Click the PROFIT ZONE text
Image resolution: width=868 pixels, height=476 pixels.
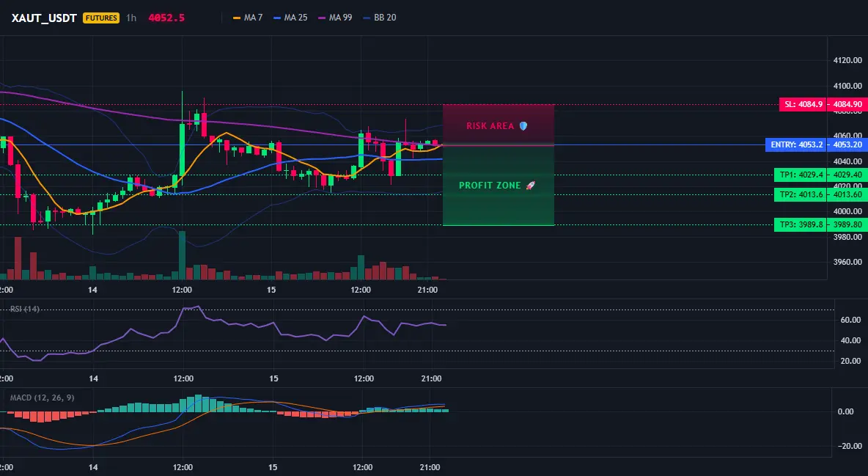pos(490,186)
